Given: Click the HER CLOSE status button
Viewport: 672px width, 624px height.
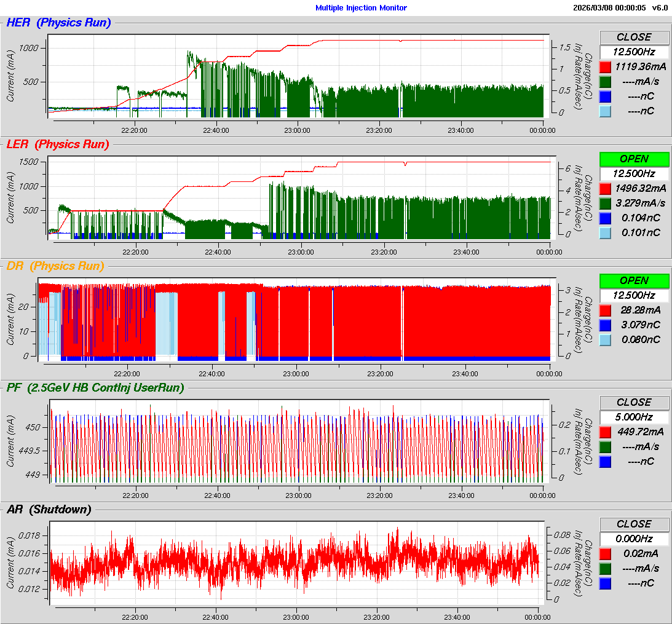Looking at the screenshot, I should [x=634, y=38].
